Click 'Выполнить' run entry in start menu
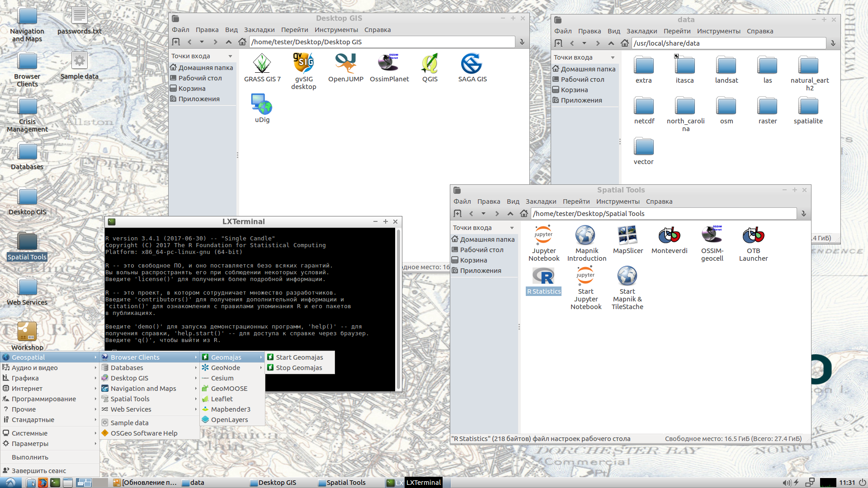Screen dimensions: 868x488 click(50, 457)
